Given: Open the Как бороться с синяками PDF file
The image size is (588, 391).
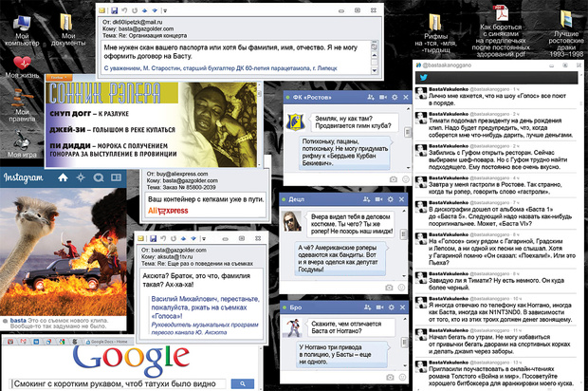Looking at the screenshot, I should pyautogui.click(x=501, y=31).
